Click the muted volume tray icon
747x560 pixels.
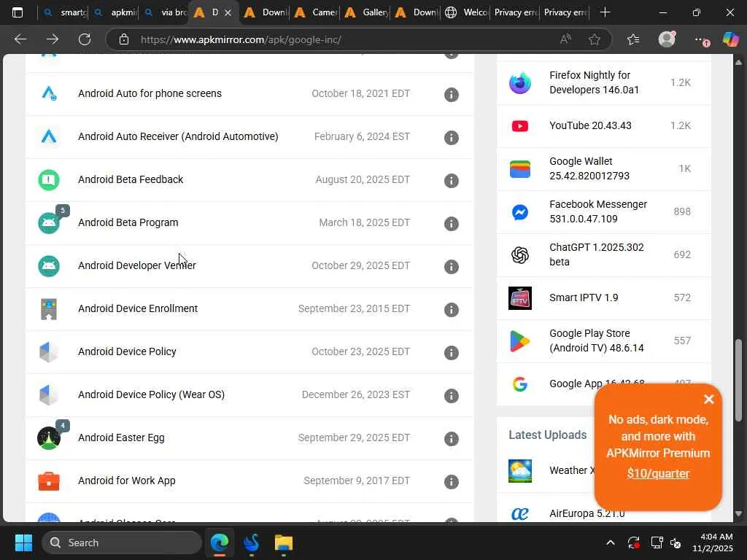(x=676, y=542)
